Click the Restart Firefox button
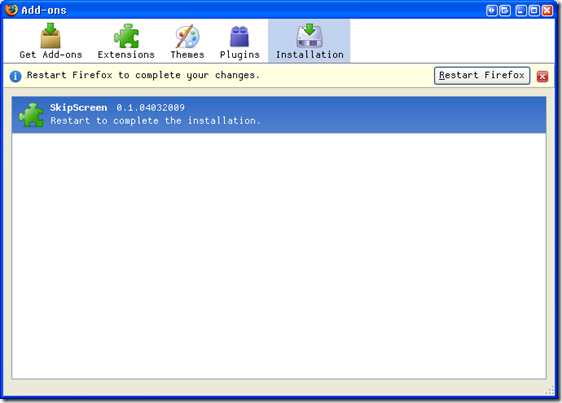Viewport: 562px width, 403px height. pos(482,75)
